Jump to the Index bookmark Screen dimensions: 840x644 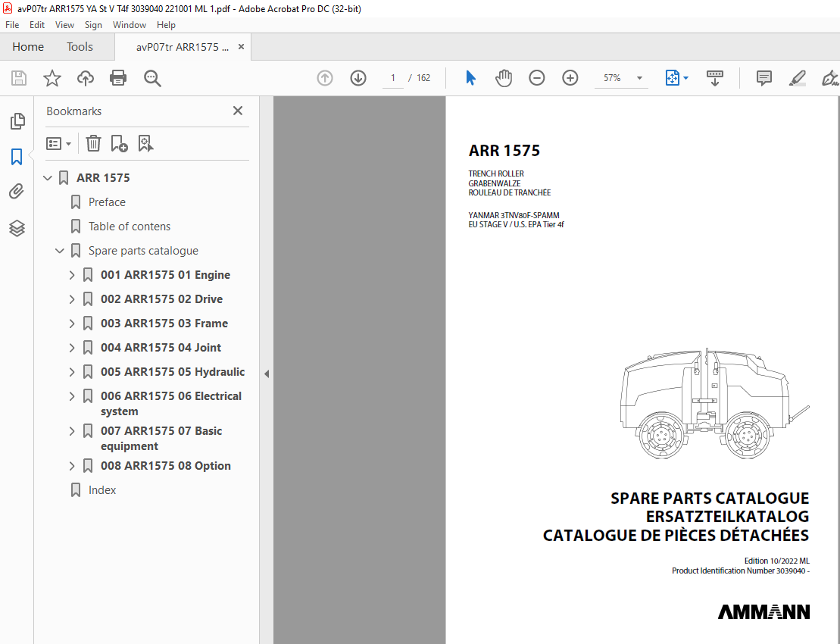101,489
